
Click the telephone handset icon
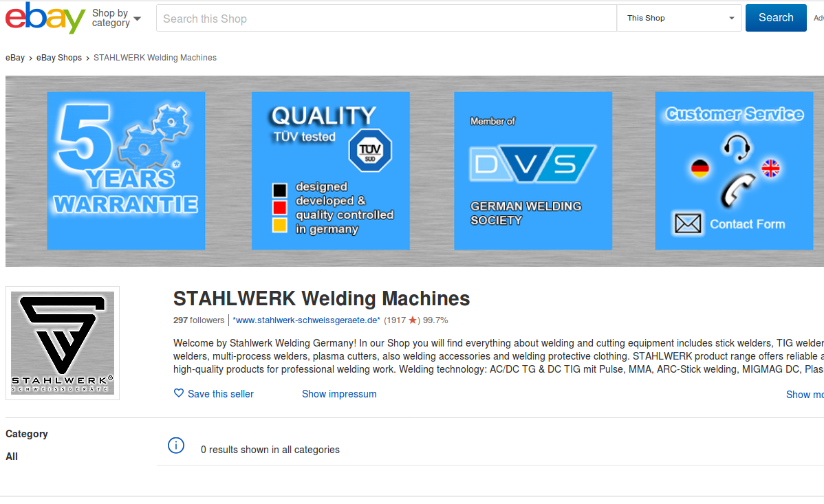(x=737, y=190)
